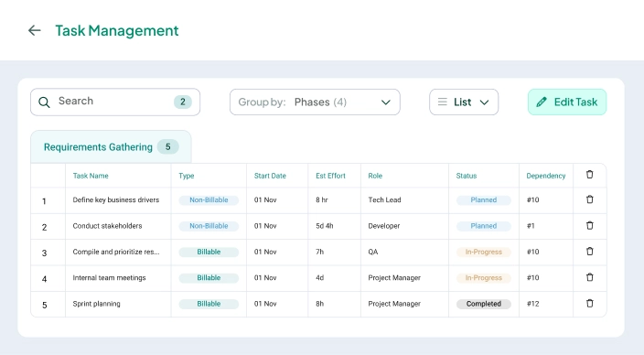Click Billable tag for Sprint planning
The height and width of the screenshot is (355, 644).
(209, 304)
